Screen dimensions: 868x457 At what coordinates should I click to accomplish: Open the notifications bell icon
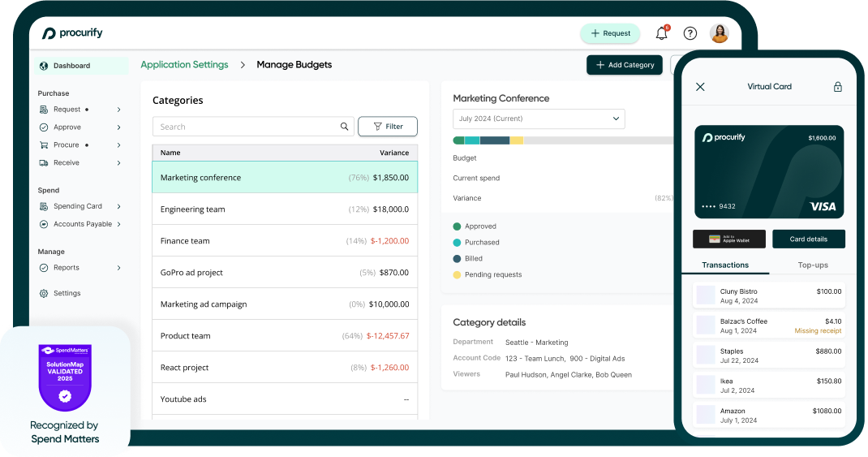point(662,33)
